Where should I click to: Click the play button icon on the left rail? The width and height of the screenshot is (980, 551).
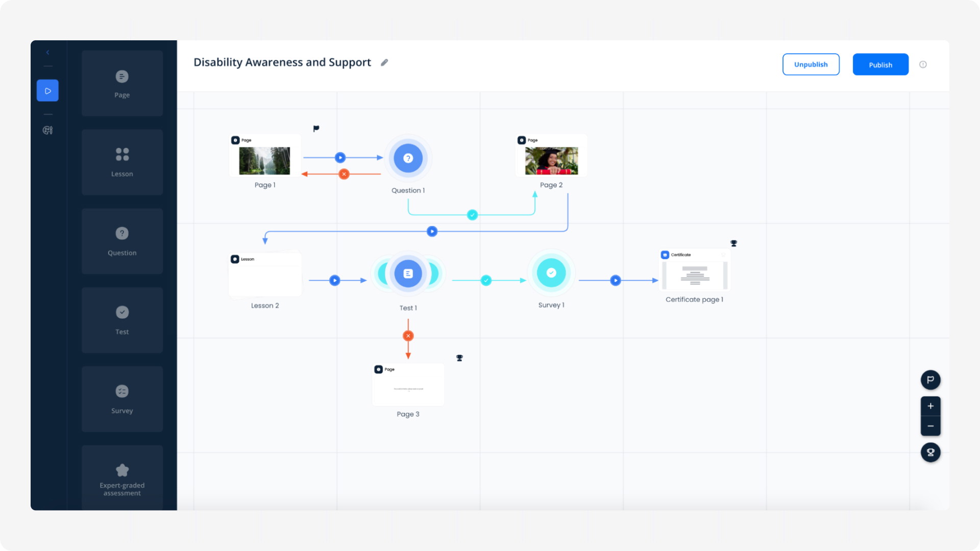[x=48, y=90]
